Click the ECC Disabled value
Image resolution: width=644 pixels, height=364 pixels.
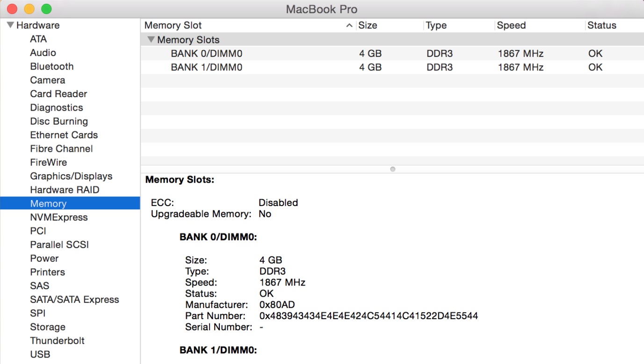click(x=278, y=203)
